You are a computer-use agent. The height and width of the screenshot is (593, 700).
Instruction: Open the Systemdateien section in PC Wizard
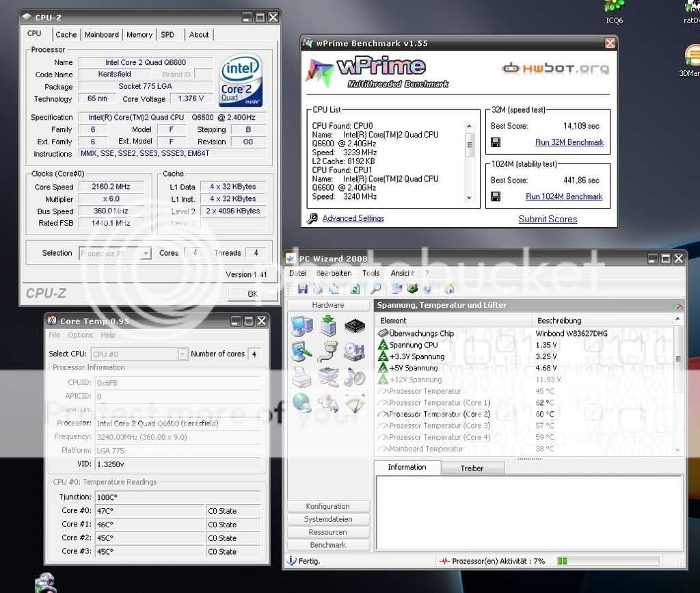(x=328, y=519)
